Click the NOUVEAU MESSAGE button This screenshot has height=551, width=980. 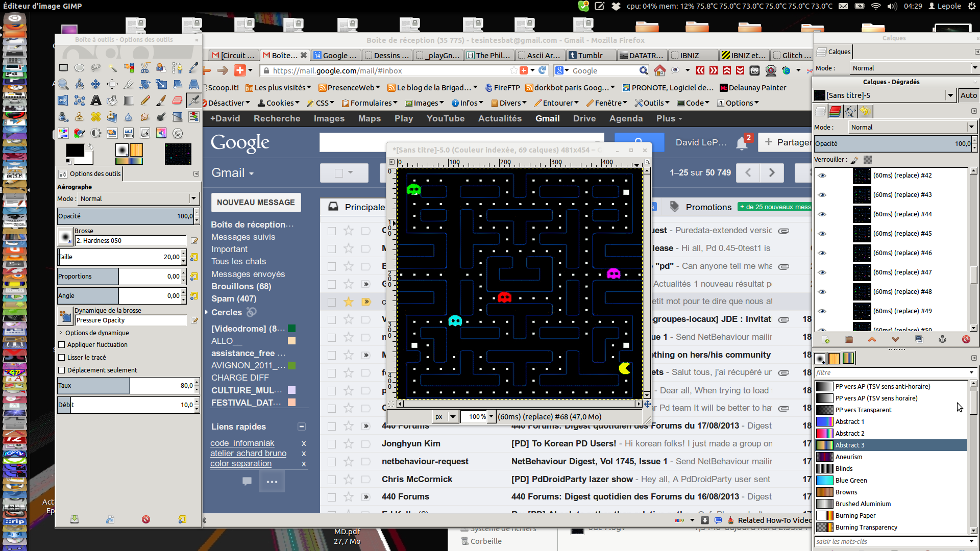[x=256, y=203]
